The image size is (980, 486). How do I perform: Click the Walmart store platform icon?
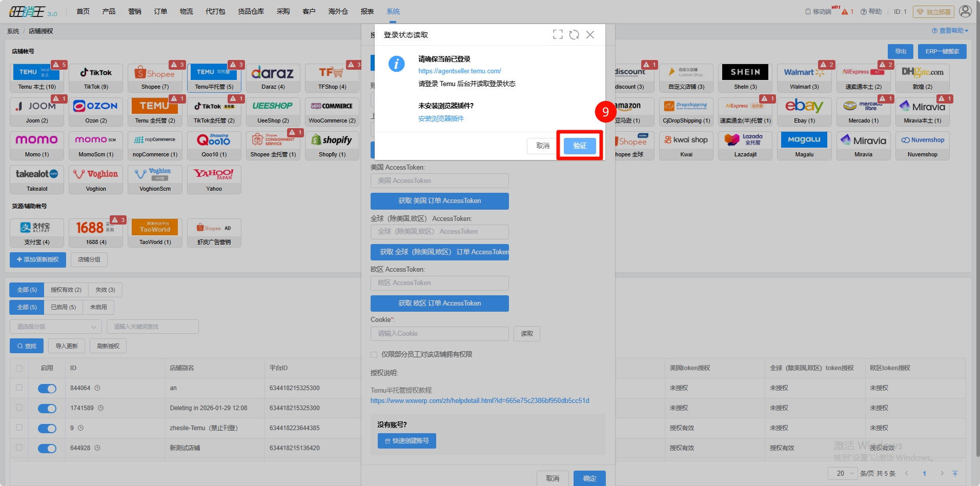[x=804, y=77]
